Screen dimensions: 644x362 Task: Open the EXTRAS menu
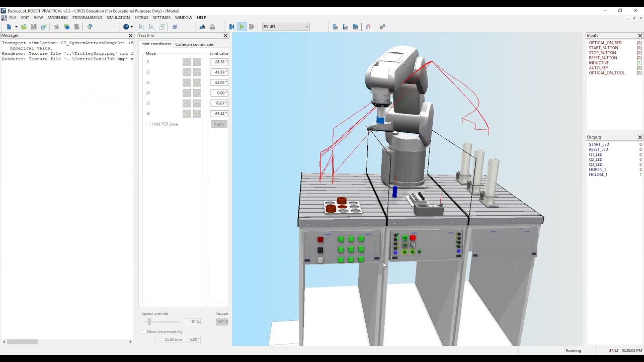click(141, 18)
